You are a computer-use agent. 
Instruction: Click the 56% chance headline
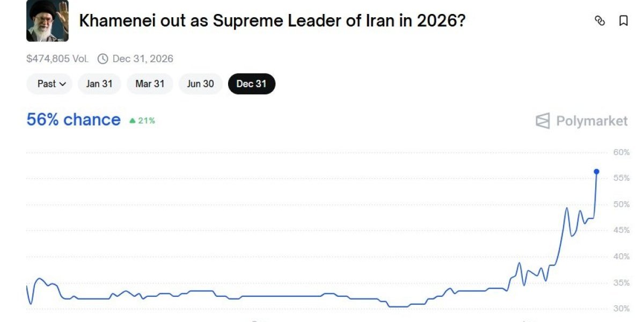click(x=74, y=120)
